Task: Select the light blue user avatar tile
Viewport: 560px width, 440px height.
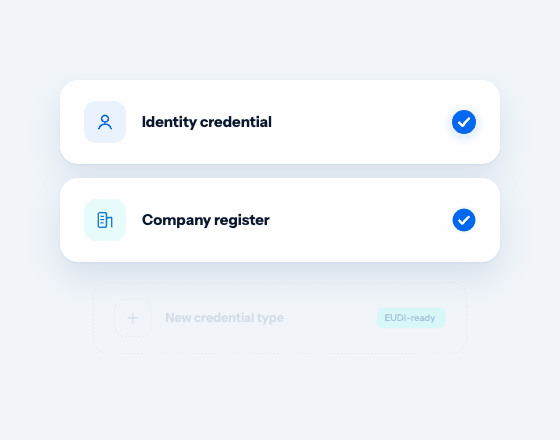Action: [105, 122]
